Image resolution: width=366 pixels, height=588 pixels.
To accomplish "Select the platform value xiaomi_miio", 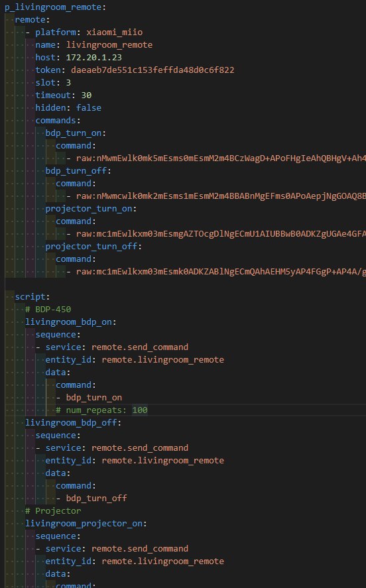I will click(114, 32).
